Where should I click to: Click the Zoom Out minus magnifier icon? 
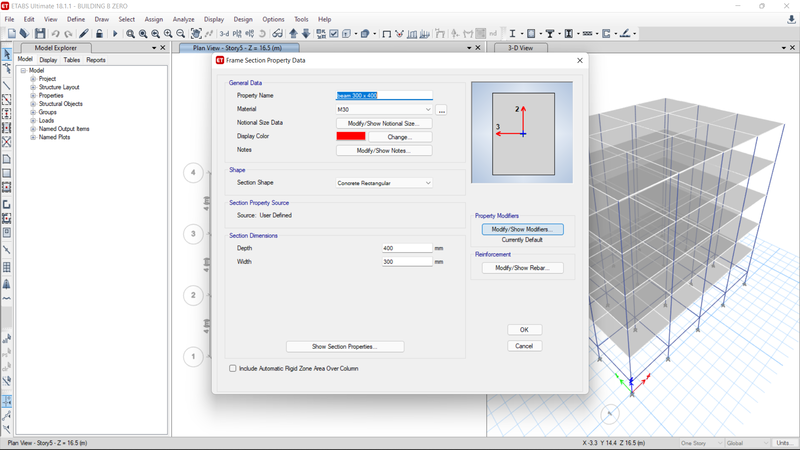point(181,34)
